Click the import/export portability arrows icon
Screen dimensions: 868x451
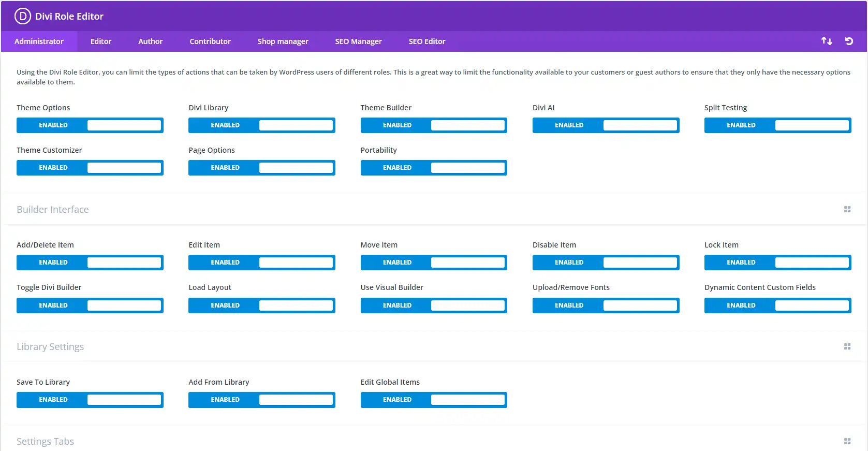tap(827, 41)
